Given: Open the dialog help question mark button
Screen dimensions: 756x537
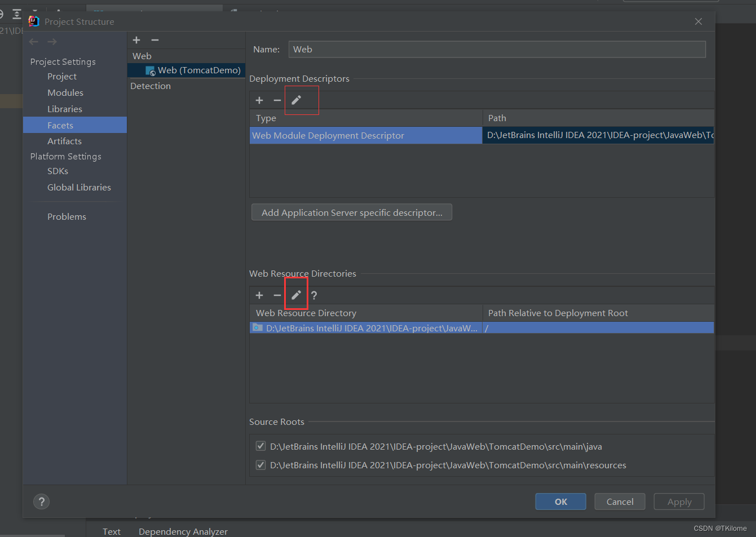Looking at the screenshot, I should (x=41, y=502).
